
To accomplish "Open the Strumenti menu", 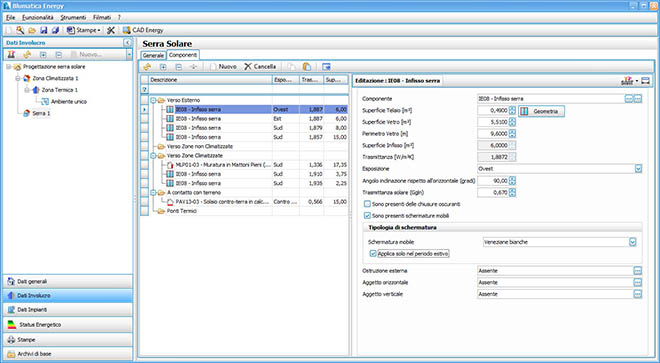I will click(x=73, y=18).
